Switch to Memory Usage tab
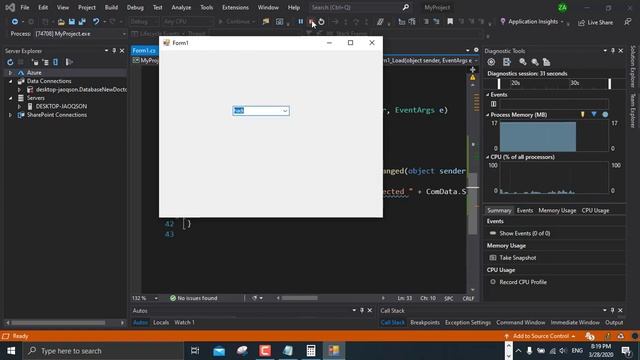Screen dimensions: 640x360 [557, 210]
